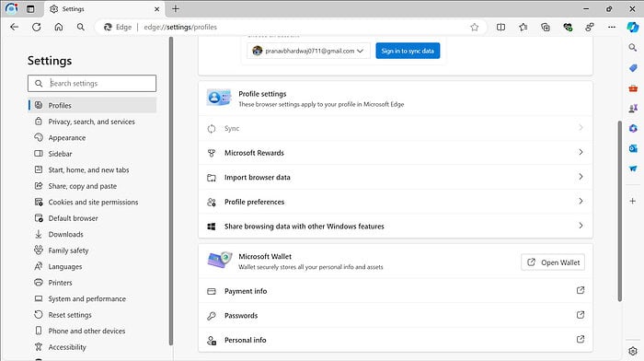The height and width of the screenshot is (361, 644).
Task: Open the Copilot icon in the top corner
Action: (x=633, y=27)
